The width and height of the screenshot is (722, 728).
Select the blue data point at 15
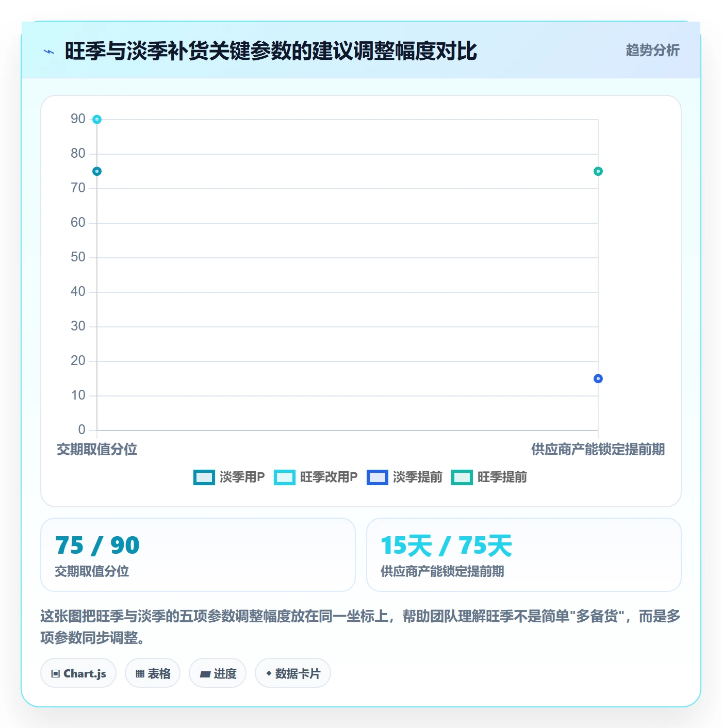coord(598,378)
